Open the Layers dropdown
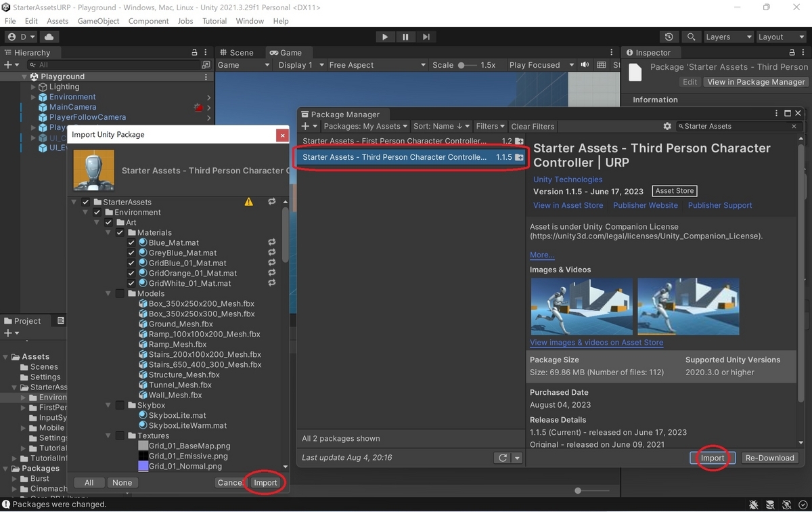The image size is (812, 512). 728,37
